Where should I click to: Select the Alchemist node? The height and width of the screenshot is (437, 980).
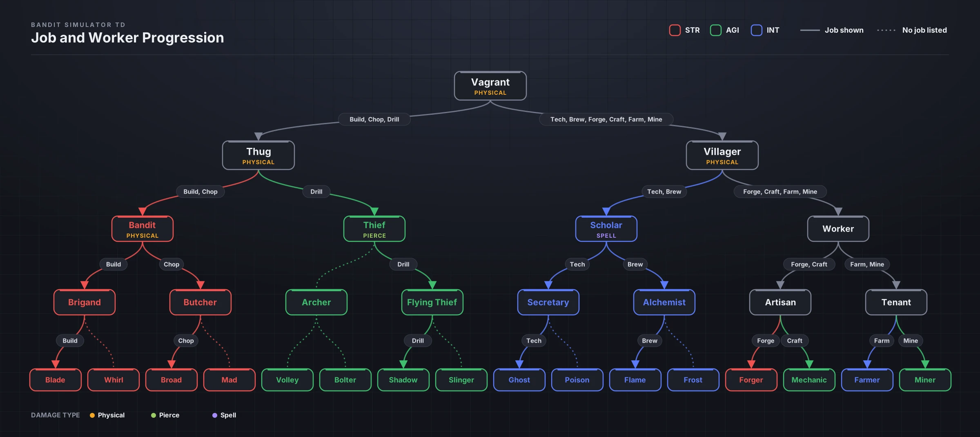[664, 302]
